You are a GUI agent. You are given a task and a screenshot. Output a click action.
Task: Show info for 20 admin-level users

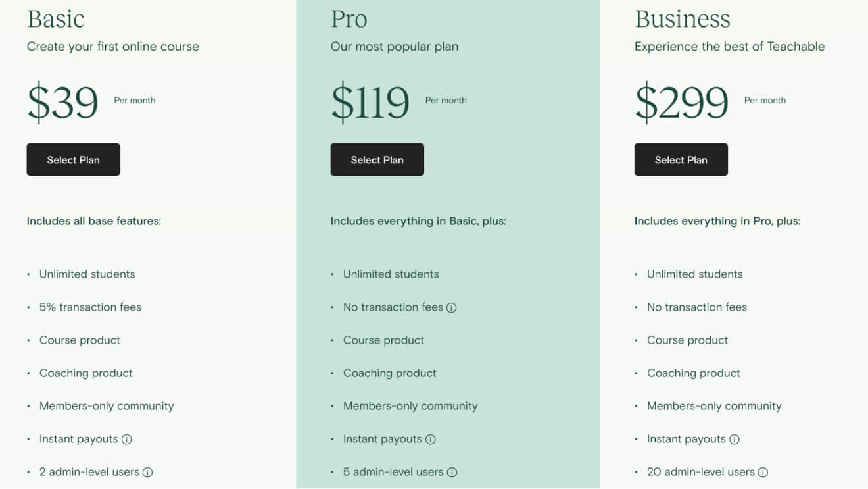click(763, 472)
